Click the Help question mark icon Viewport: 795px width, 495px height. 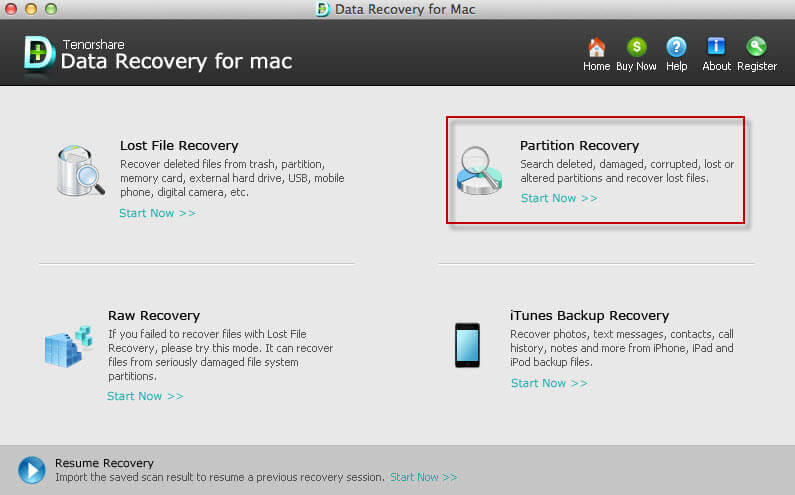(676, 47)
